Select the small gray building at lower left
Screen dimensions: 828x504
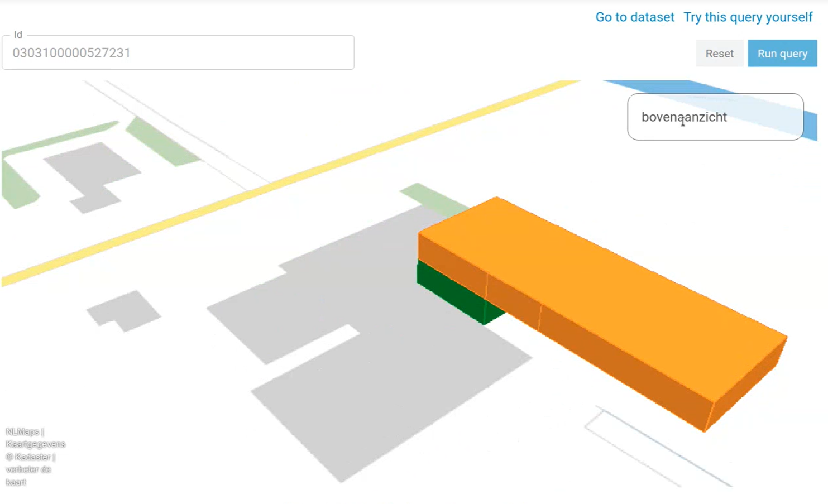[x=124, y=311]
